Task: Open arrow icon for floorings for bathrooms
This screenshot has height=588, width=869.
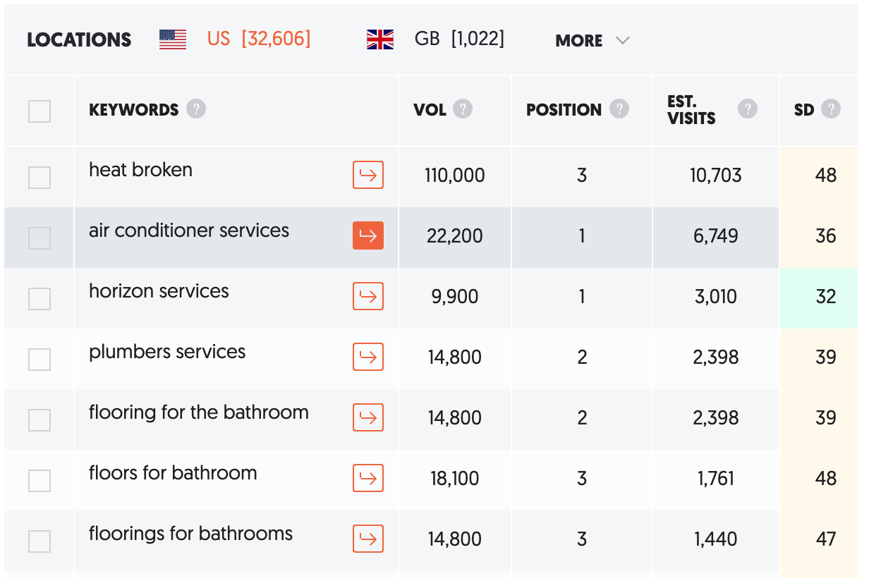Action: [x=368, y=539]
